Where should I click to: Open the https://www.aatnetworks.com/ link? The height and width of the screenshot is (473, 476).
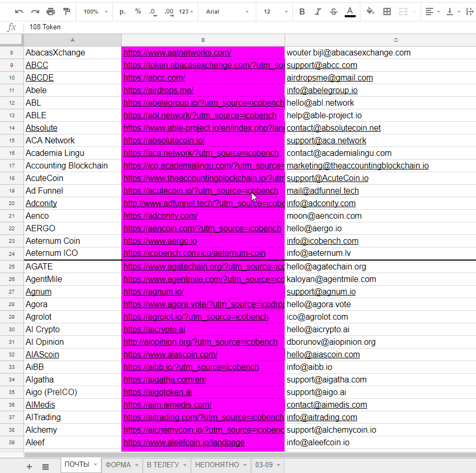click(x=177, y=52)
